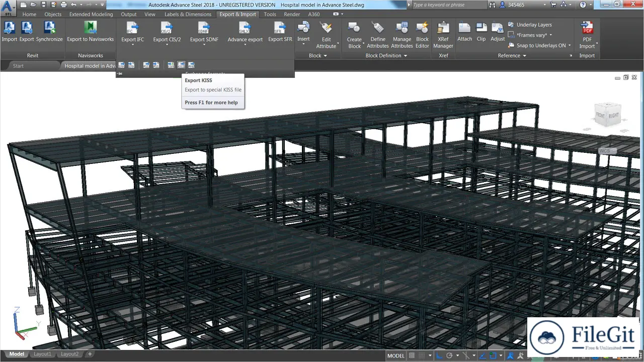Switch to Labels & Dimensions tab
Screen dimensions: 644x362
click(188, 14)
